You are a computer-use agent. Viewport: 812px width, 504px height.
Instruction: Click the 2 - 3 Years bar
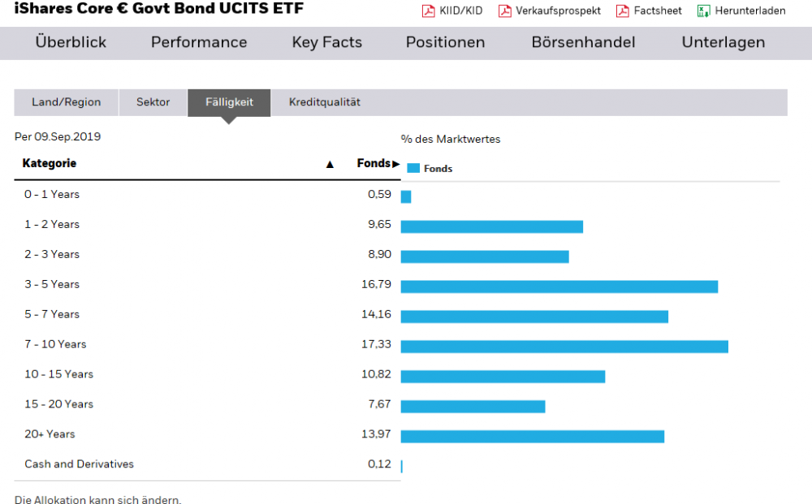click(485, 256)
